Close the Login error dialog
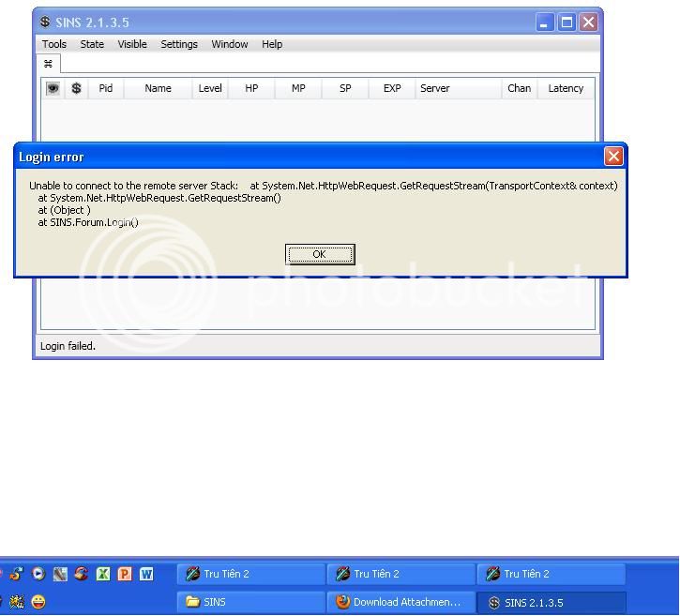The height and width of the screenshot is (616, 680). [x=613, y=157]
